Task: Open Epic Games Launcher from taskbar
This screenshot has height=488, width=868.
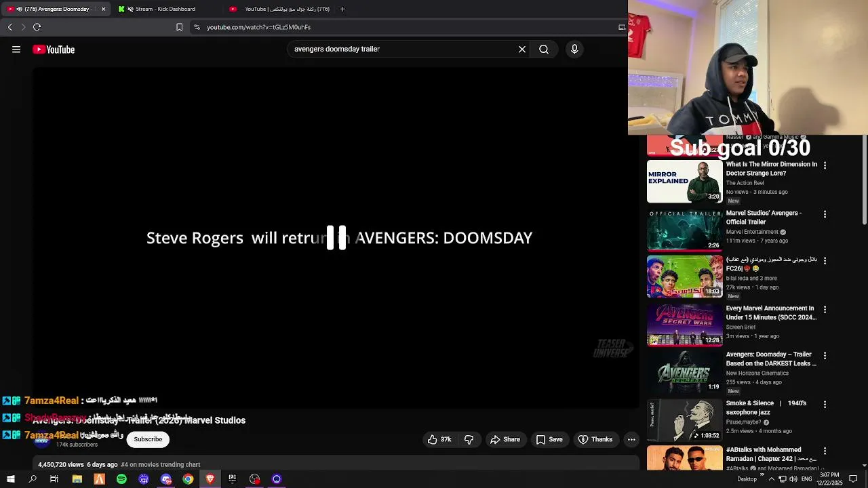Action: (232, 479)
